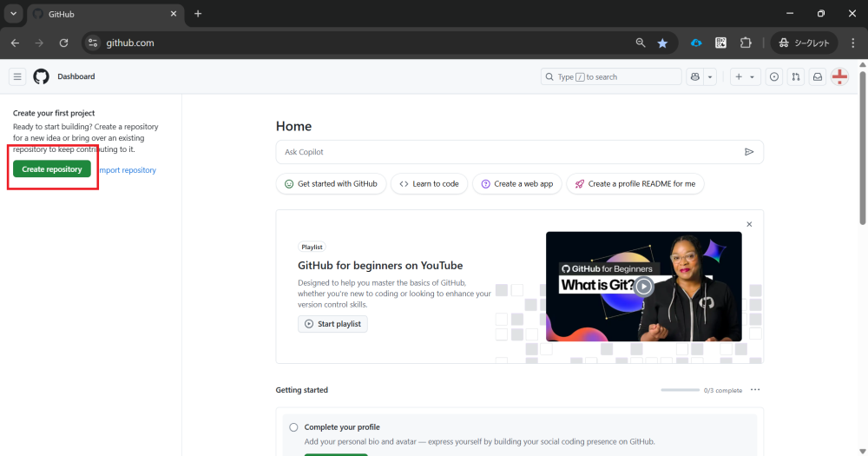Open a new browser tab
The image size is (868, 456).
(198, 14)
